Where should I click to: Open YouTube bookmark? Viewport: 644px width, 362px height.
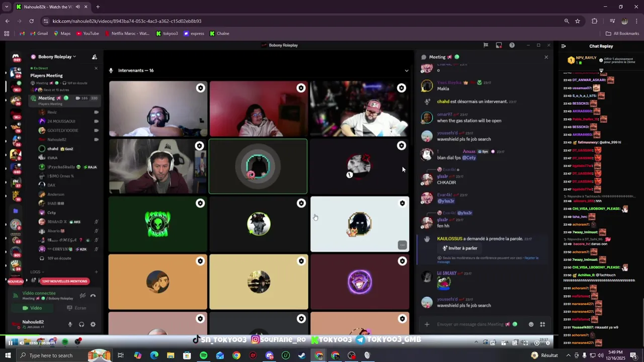[88, 34]
